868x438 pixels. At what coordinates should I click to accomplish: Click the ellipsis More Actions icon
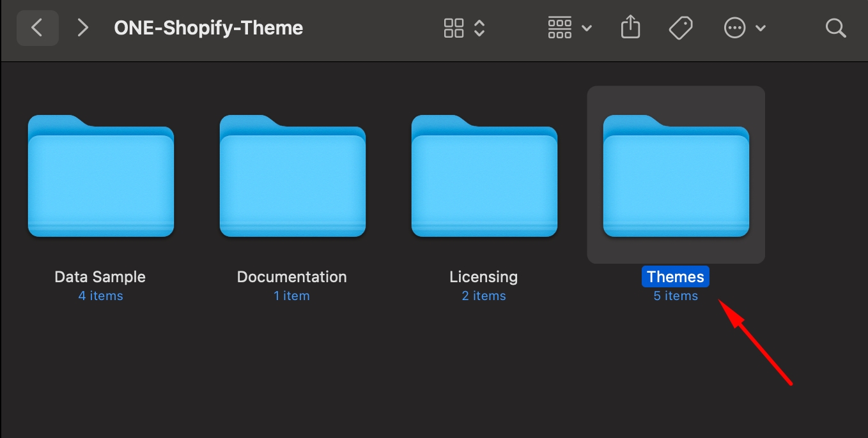point(734,28)
